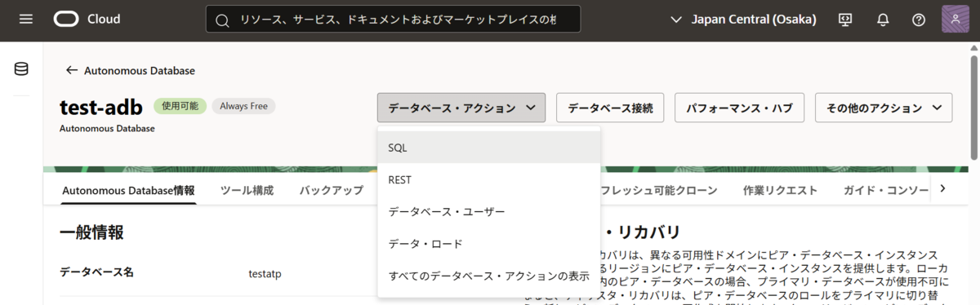Click the database icon in left sidebar

[21, 69]
